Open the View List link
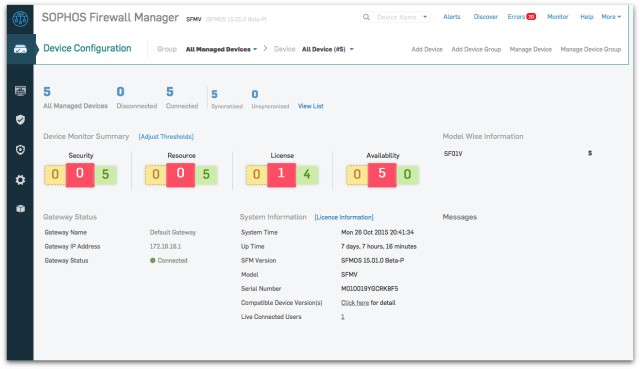The width and height of the screenshot is (640, 369). (x=311, y=106)
